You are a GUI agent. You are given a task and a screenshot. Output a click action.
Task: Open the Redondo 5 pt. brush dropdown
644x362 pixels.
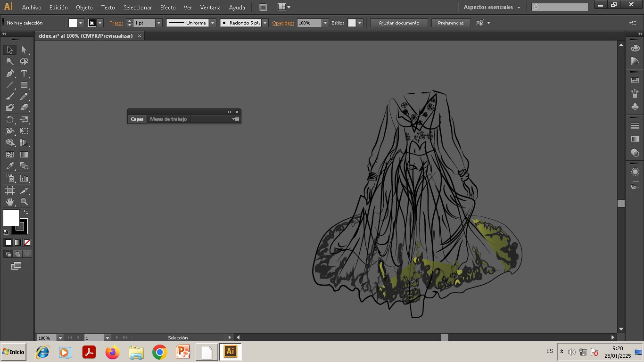click(265, 23)
